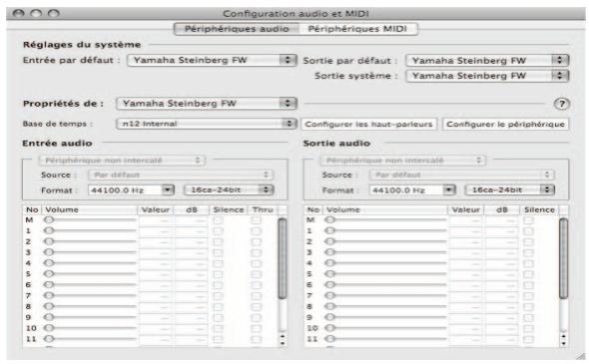Toggle Silence checkbox for output channel 11
The width and height of the screenshot is (589, 364).
528,340
